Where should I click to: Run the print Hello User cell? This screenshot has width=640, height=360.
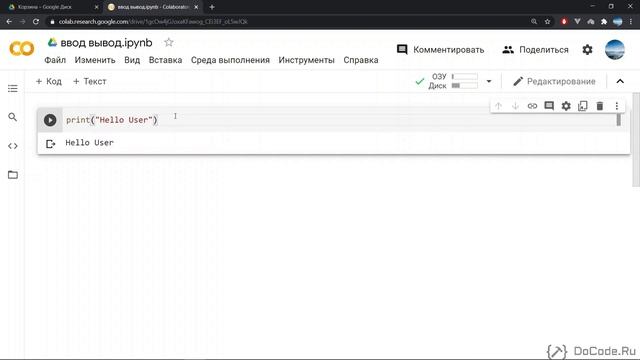click(x=50, y=120)
